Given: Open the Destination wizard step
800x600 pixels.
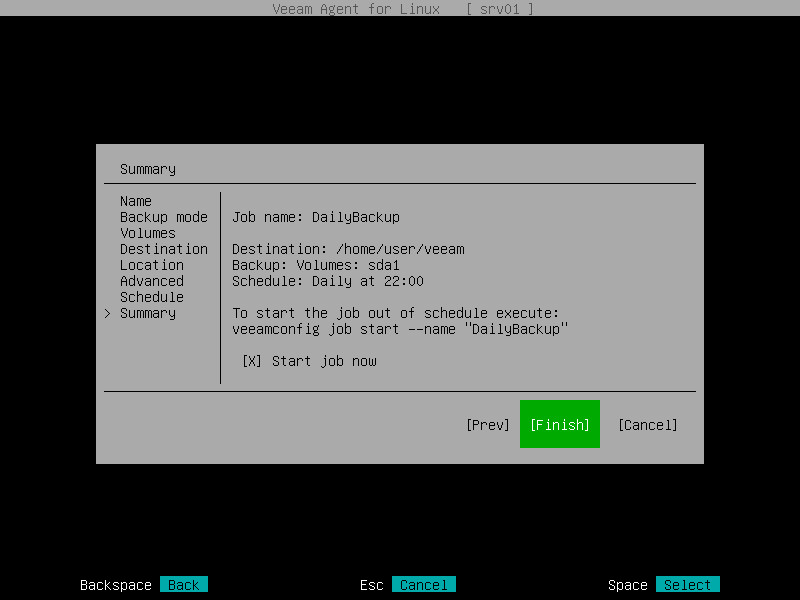Looking at the screenshot, I should click(164, 249).
